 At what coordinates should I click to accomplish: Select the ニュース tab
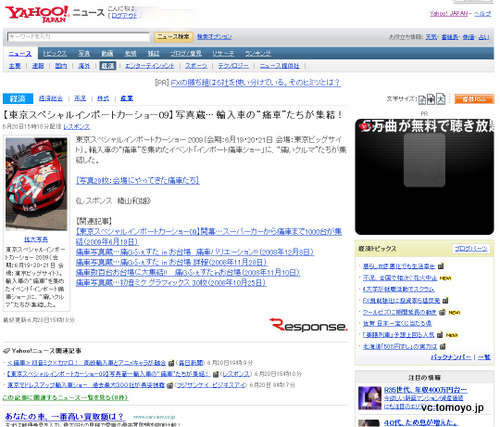pyautogui.click(x=20, y=54)
